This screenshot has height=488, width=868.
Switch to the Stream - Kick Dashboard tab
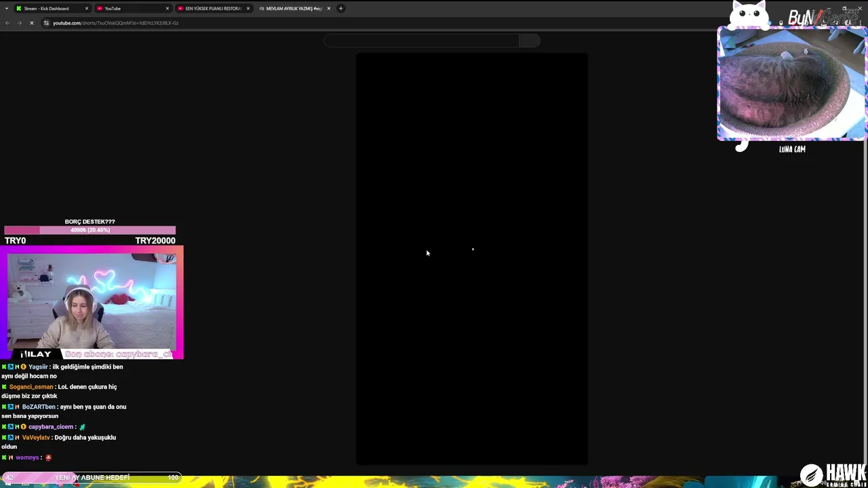point(53,8)
